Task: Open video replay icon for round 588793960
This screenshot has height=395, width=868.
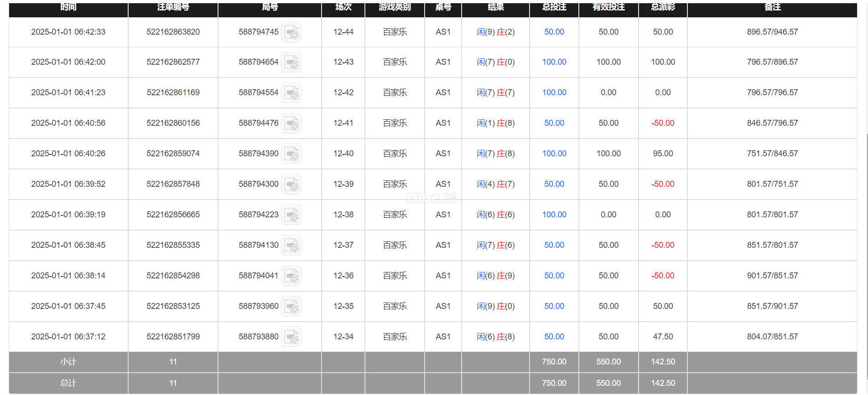Action: pyautogui.click(x=291, y=307)
